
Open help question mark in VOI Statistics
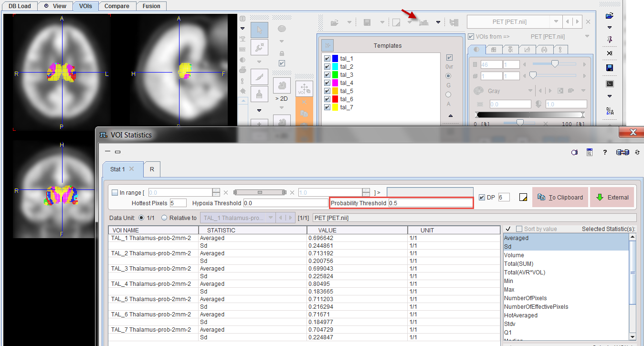605,152
